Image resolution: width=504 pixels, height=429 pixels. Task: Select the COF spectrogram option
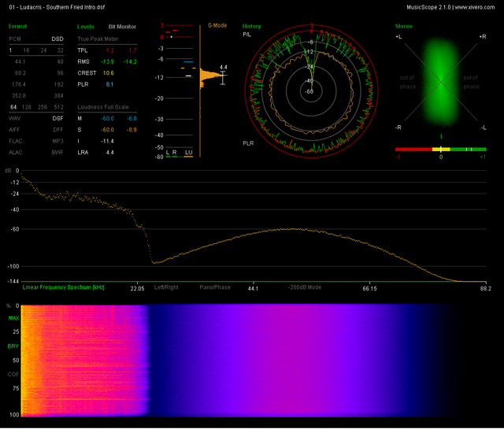coord(13,375)
